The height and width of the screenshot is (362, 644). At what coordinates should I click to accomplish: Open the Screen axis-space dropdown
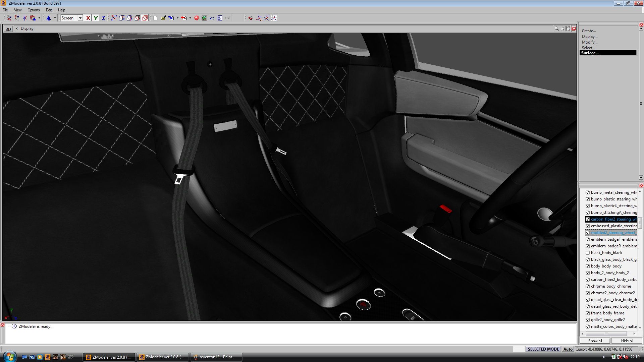click(80, 18)
